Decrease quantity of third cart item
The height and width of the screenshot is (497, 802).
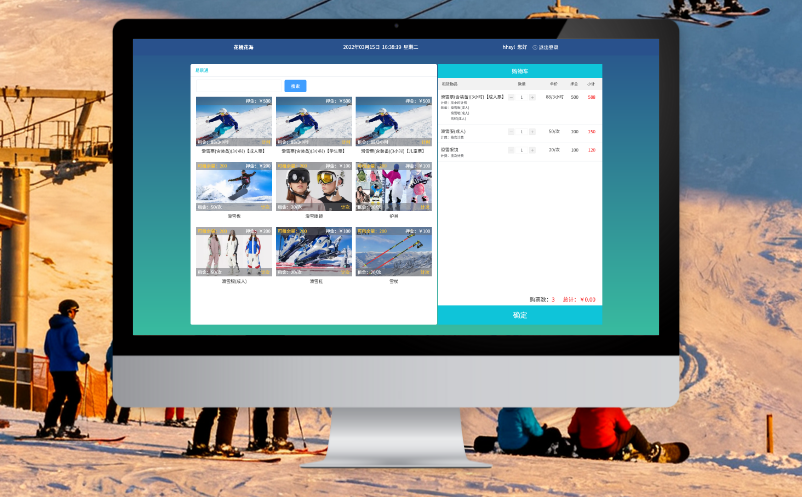(x=511, y=150)
